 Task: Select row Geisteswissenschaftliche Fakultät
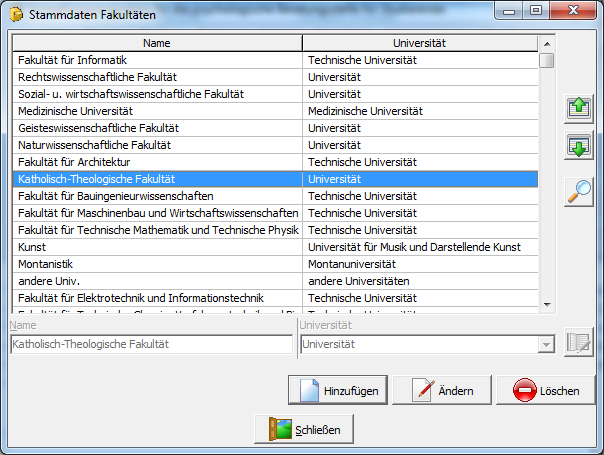click(275, 128)
